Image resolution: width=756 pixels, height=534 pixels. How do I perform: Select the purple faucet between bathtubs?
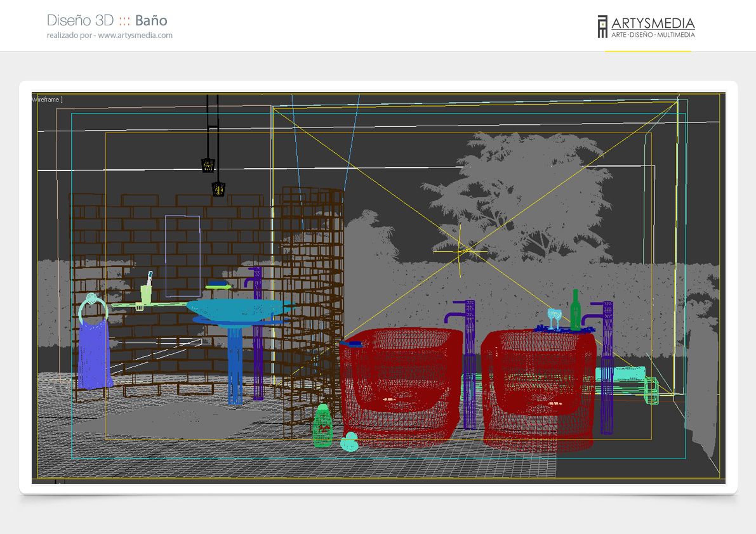tap(465, 365)
